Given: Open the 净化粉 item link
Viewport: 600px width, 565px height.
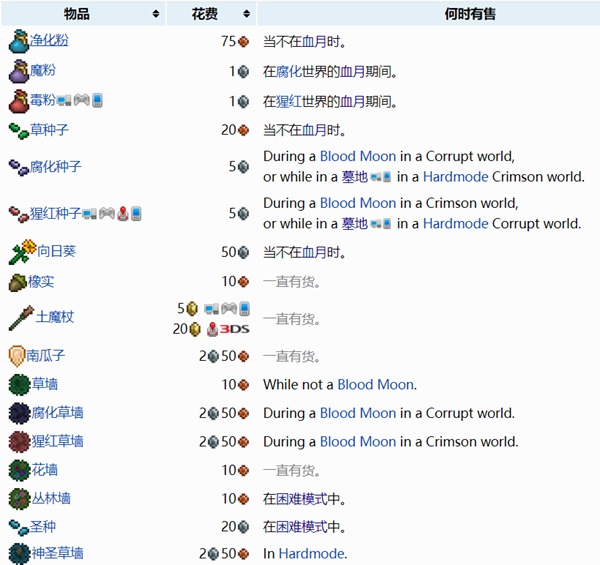Looking at the screenshot, I should [49, 40].
